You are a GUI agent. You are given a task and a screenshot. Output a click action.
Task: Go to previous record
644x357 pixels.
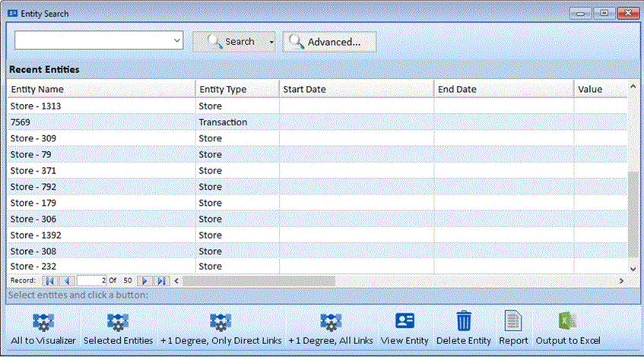pos(67,281)
